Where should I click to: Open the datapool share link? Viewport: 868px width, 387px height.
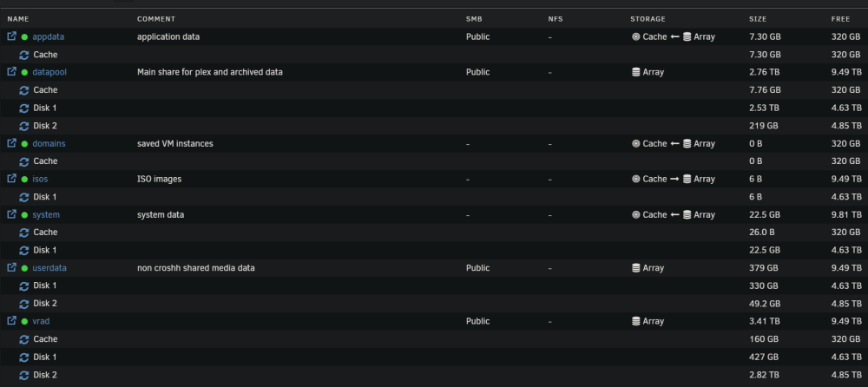tap(49, 73)
